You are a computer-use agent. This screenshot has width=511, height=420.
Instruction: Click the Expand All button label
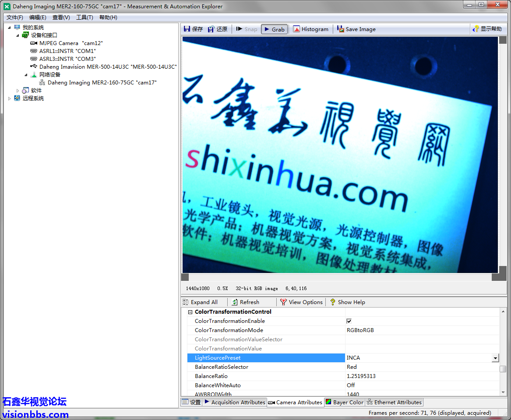click(204, 302)
